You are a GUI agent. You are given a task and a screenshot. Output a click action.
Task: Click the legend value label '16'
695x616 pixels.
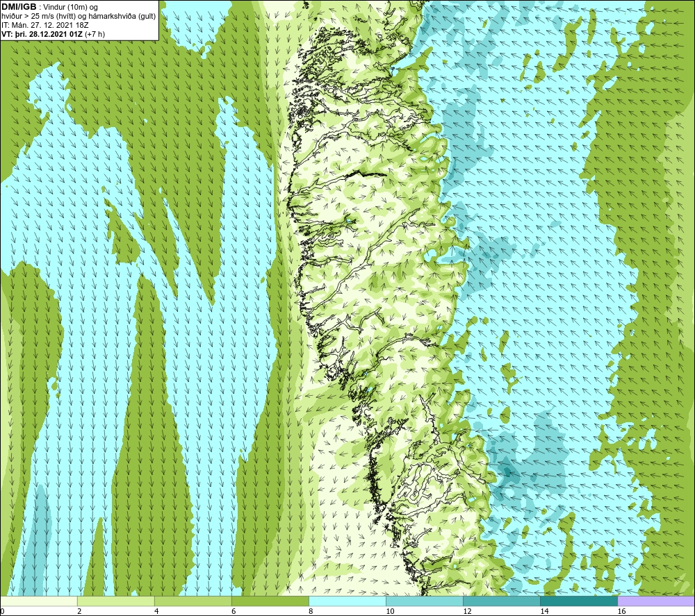click(621, 612)
